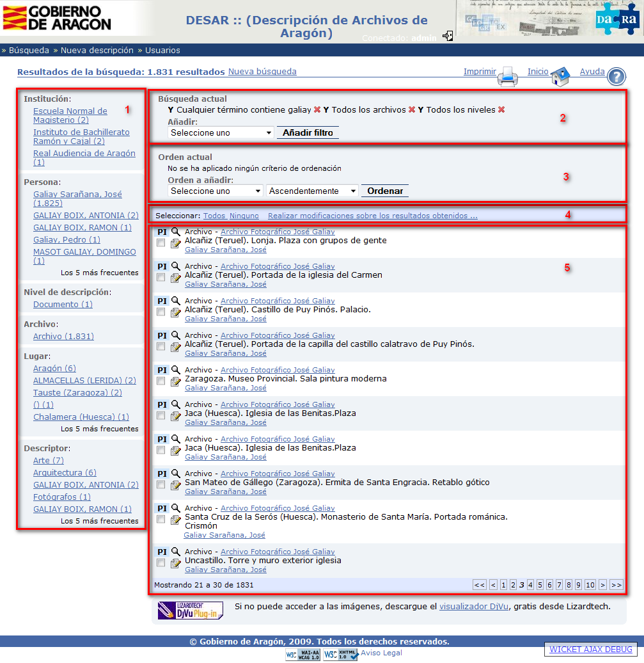Click the Ordenar button
This screenshot has height=663, width=644.
pos(385,191)
